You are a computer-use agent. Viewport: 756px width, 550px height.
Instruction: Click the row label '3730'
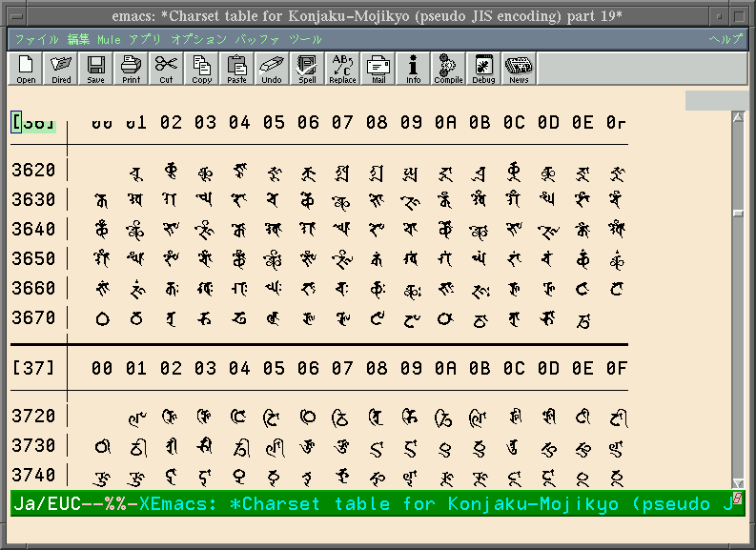click(33, 445)
